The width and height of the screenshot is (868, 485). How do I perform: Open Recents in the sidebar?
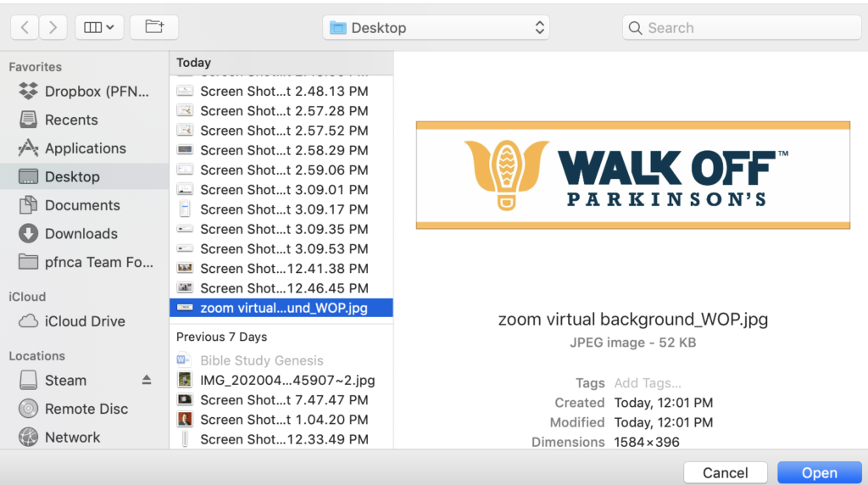84,120
